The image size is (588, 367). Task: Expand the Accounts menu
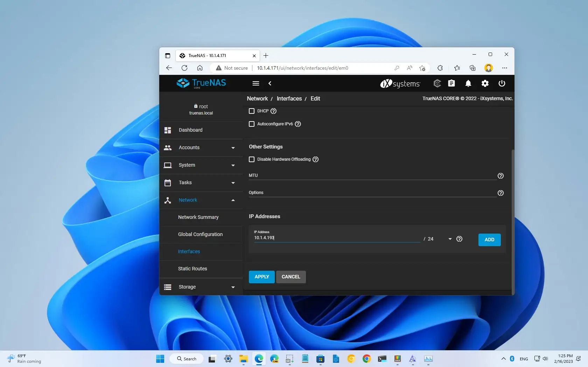(x=201, y=148)
